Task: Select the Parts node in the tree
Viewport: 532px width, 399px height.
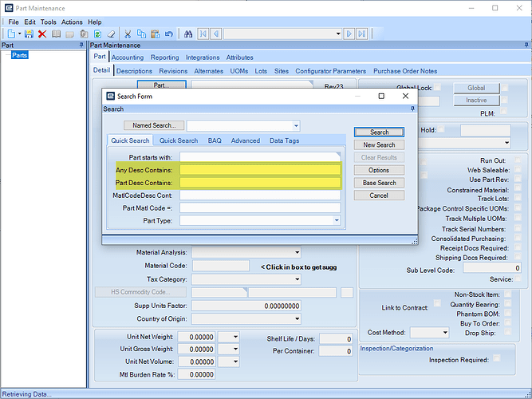Action: [19, 56]
